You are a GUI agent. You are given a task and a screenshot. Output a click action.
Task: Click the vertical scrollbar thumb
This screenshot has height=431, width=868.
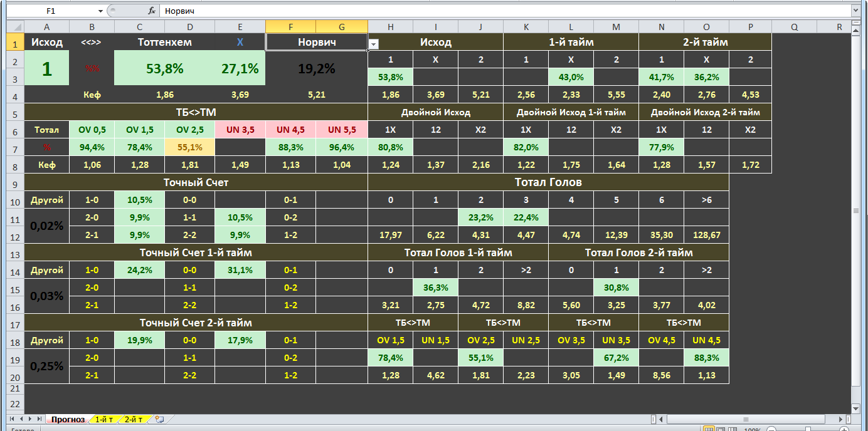[856, 210]
